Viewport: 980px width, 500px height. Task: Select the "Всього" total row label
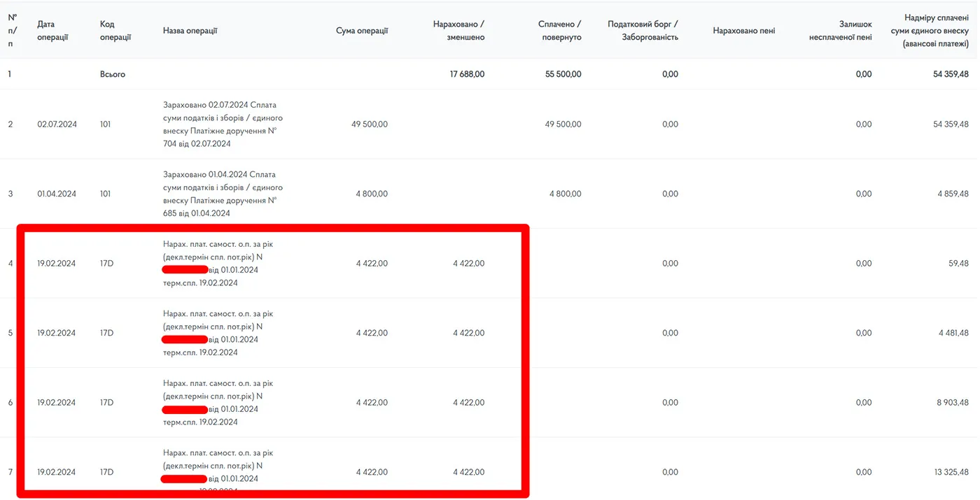coord(113,74)
